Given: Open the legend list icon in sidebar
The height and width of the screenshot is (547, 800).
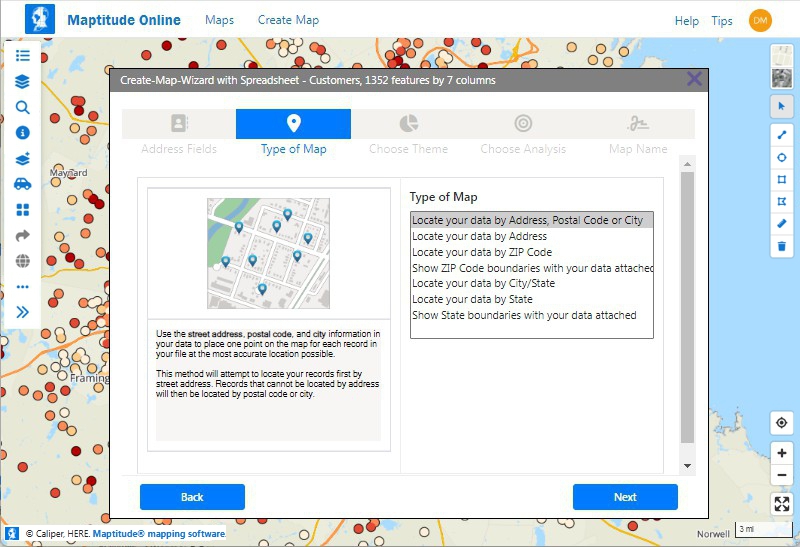Looking at the screenshot, I should (22, 56).
